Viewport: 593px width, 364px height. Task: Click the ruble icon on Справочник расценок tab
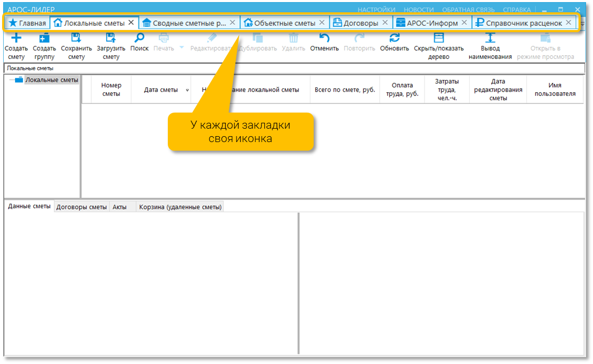(479, 23)
